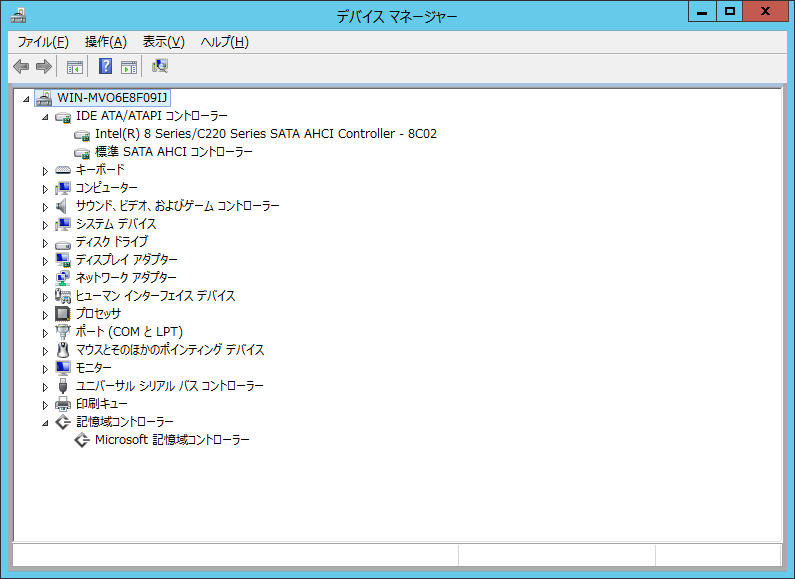Select the プロセッサ label
Image resolution: width=795 pixels, height=579 pixels.
click(98, 314)
